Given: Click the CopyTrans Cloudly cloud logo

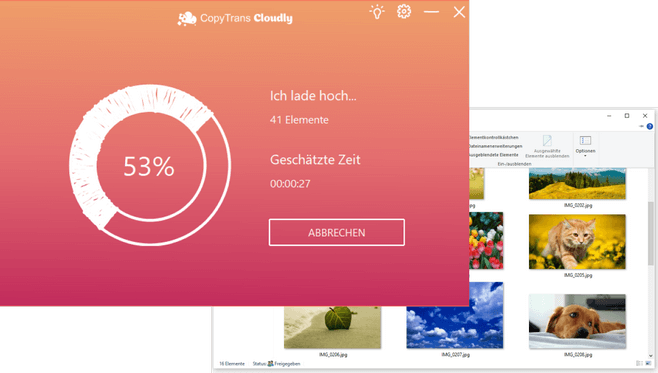Looking at the screenshot, I should point(187,18).
